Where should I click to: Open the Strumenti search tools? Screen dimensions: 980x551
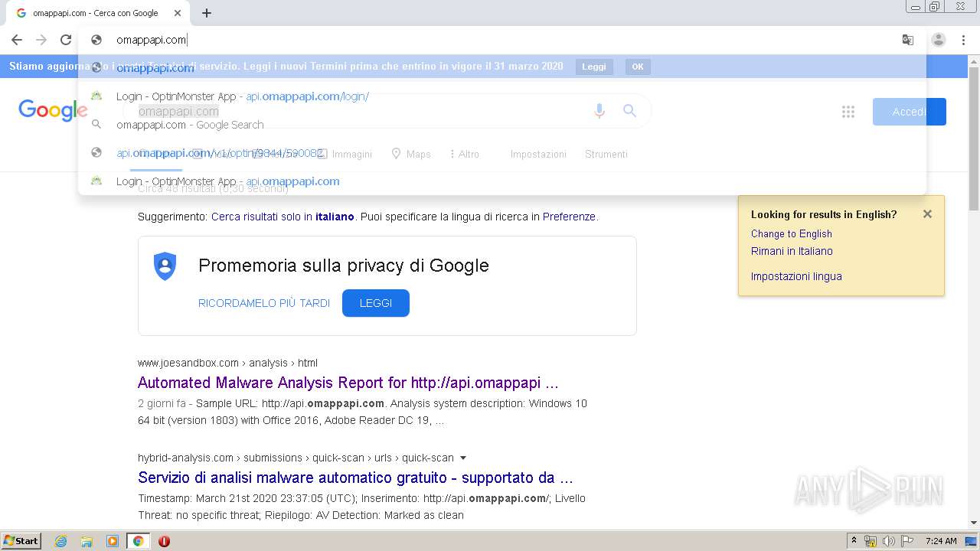(606, 154)
